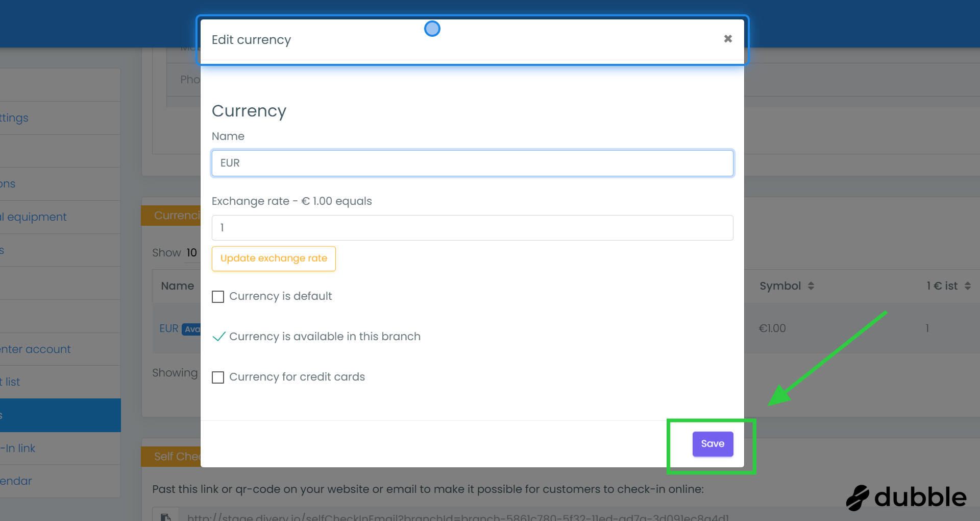Open the calendar sidebar item
The width and height of the screenshot is (980, 521).
(16, 481)
